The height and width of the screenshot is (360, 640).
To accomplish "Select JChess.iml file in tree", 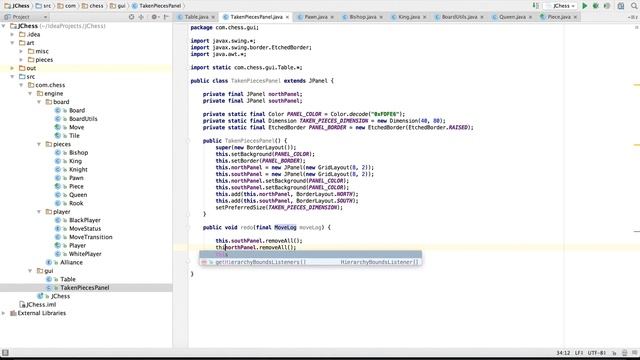I will pos(41,304).
